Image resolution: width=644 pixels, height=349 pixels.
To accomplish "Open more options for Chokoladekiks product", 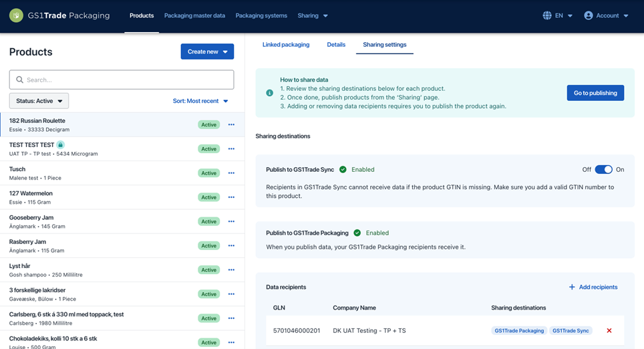I will coord(231,342).
